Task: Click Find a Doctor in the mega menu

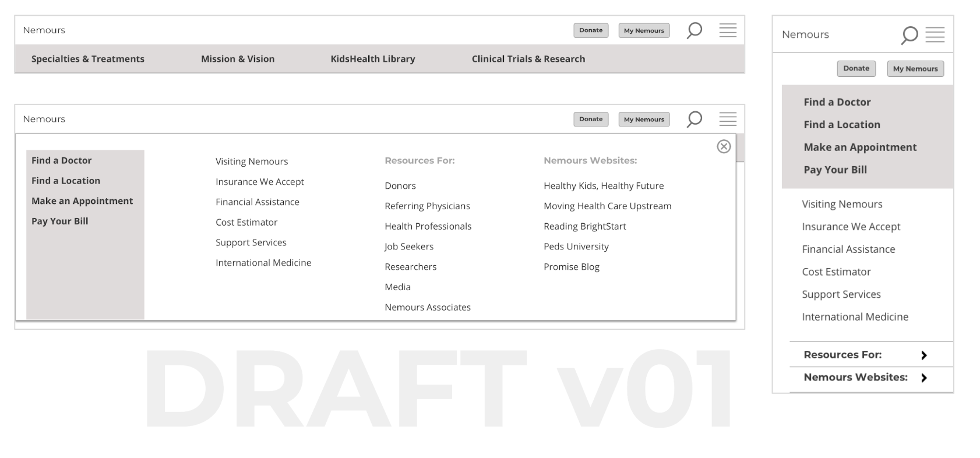Action: 62,160
